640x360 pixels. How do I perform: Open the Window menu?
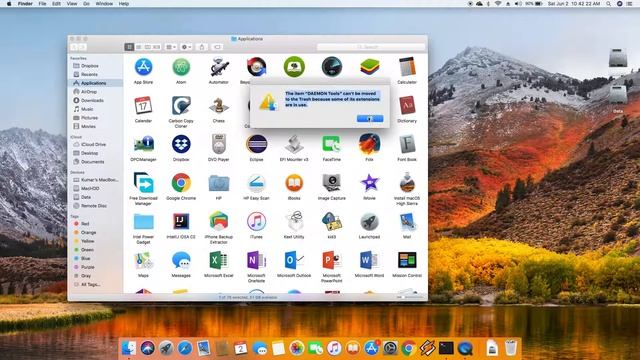click(104, 4)
